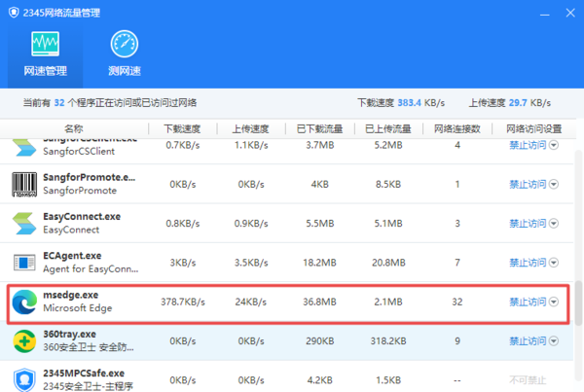Expand dropdown arrow for EasyConnect.exe access setting

pos(555,223)
